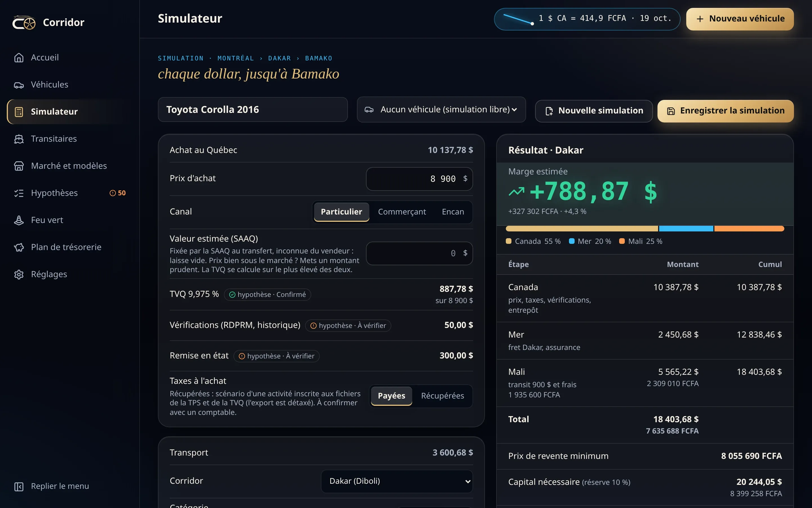
Task: Click the Feu vert cone icon
Action: click(x=19, y=220)
